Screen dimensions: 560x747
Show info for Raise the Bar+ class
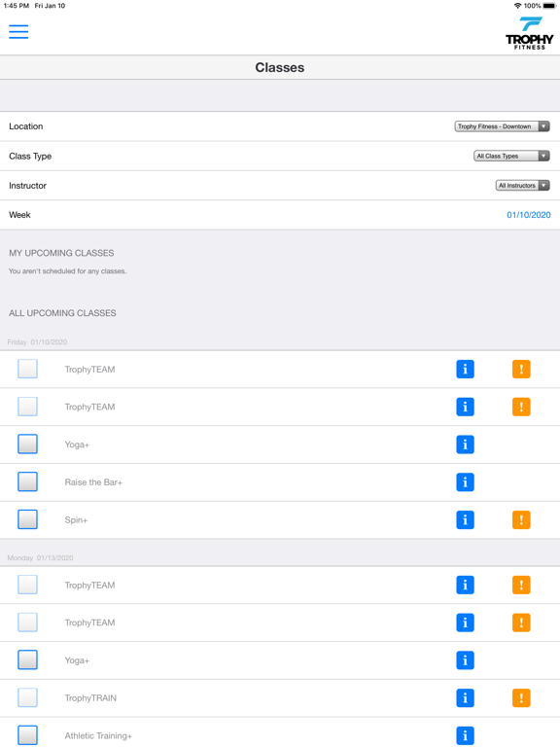point(465,481)
